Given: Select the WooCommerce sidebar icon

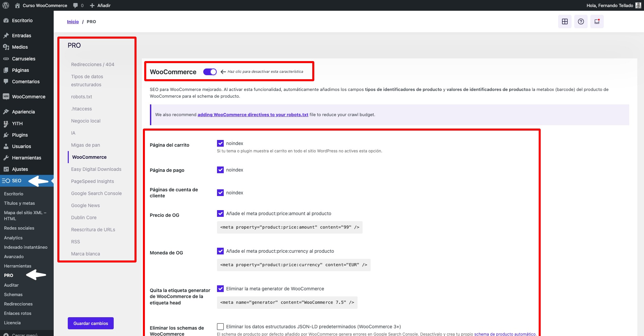Looking at the screenshot, I should coord(6,97).
